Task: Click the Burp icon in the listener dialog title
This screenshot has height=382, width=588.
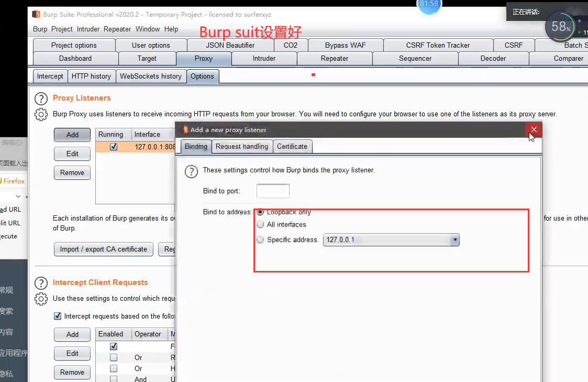Action: click(x=185, y=130)
